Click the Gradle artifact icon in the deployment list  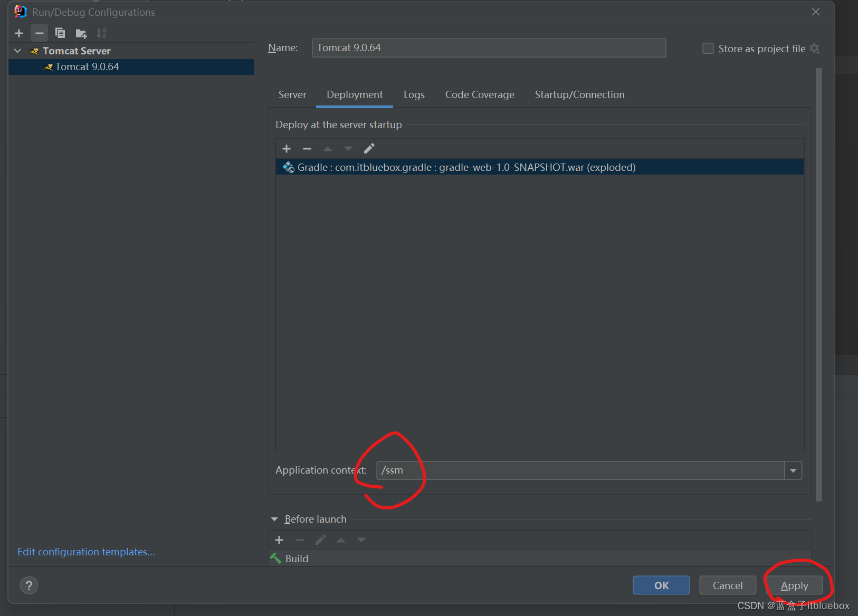(x=288, y=167)
